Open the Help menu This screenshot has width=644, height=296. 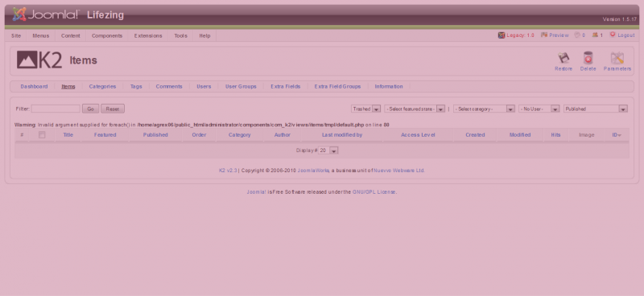[x=205, y=35]
